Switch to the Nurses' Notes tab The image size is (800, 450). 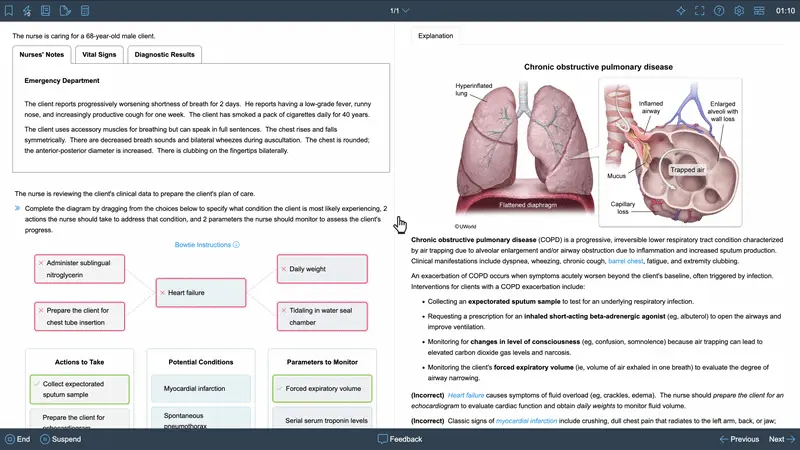[x=42, y=55]
